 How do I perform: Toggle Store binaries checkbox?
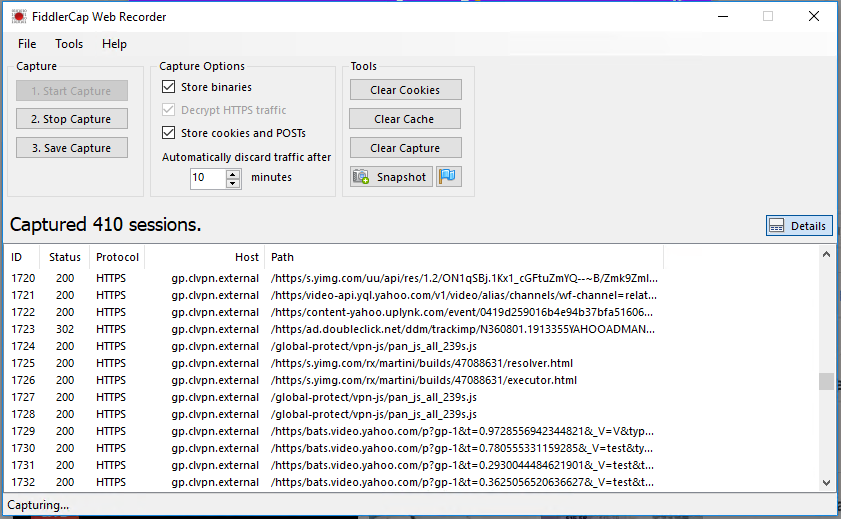coord(169,87)
